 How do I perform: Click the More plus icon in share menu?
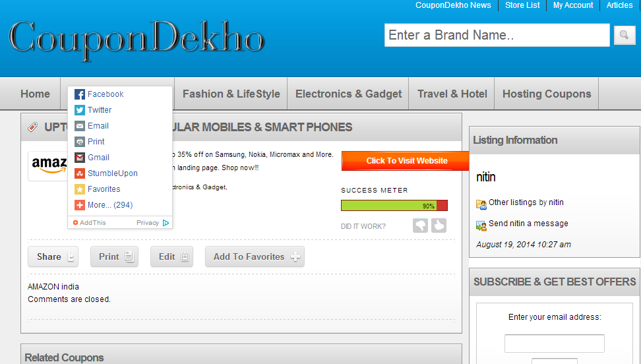coord(80,205)
